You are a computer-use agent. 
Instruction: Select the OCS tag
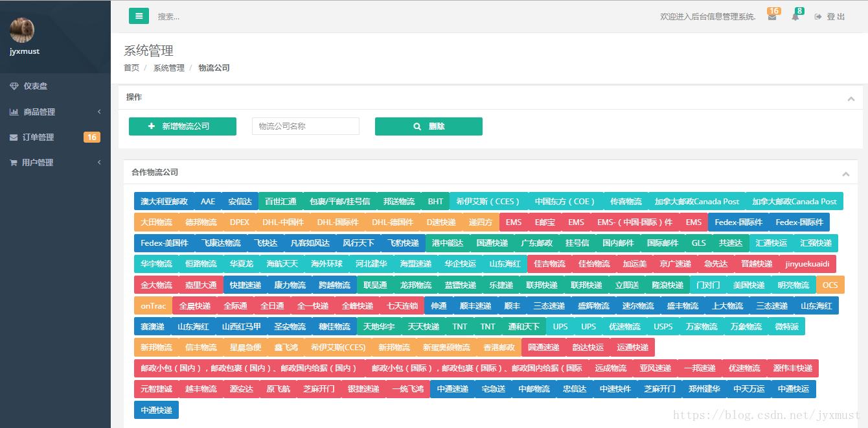click(x=830, y=285)
